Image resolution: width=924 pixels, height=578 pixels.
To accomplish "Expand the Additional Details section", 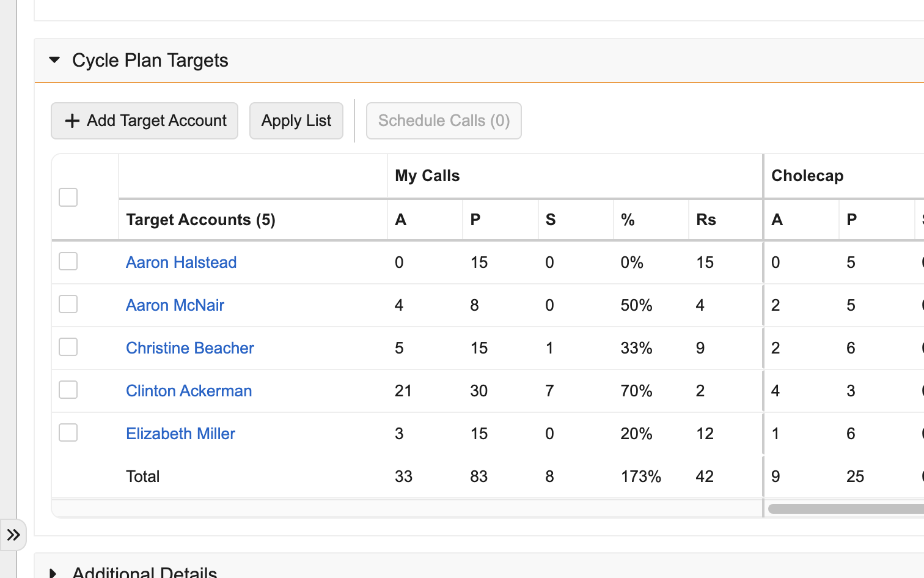I will point(53,572).
